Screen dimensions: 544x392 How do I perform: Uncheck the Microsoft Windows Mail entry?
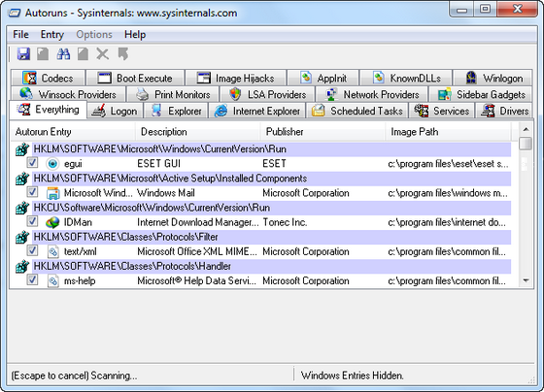click(x=32, y=192)
